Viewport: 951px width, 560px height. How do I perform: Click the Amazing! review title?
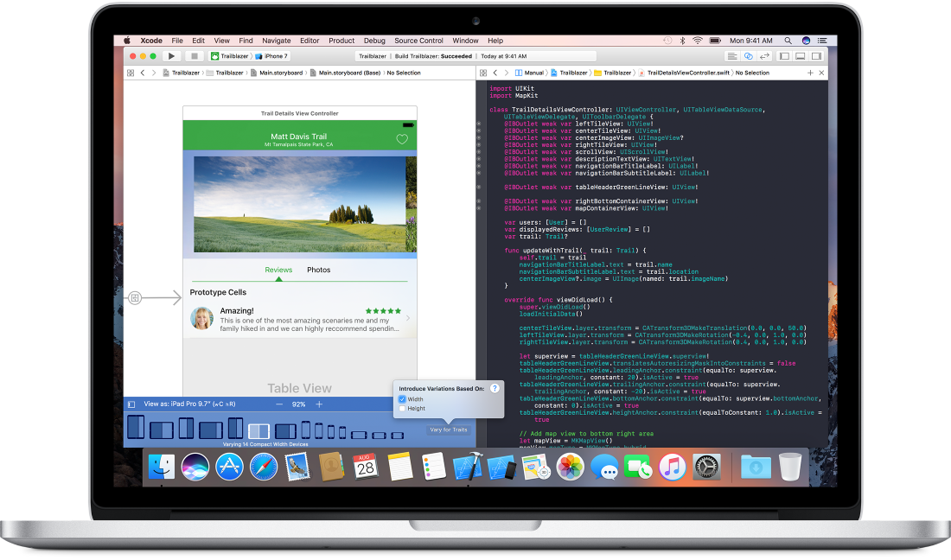(237, 311)
